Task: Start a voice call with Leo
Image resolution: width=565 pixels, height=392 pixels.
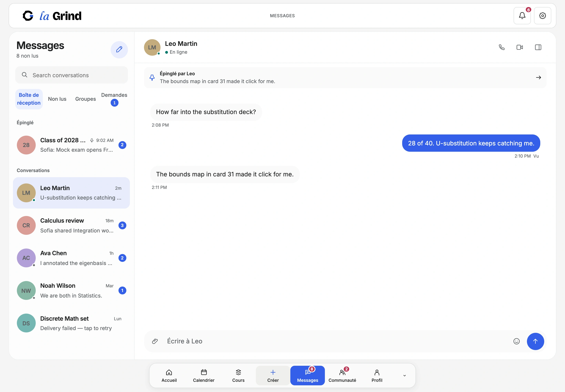Action: (502, 47)
